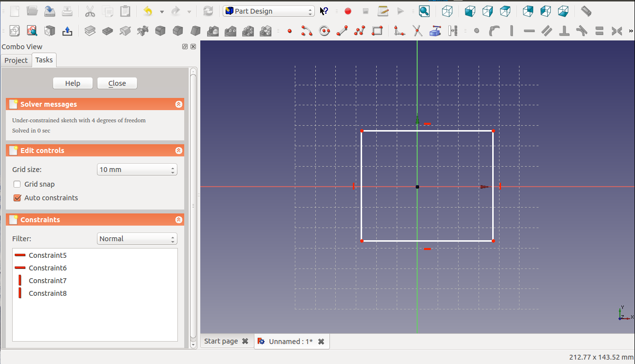Choose the Rectangle sketch tool
635x364 pixels.
pyautogui.click(x=377, y=31)
